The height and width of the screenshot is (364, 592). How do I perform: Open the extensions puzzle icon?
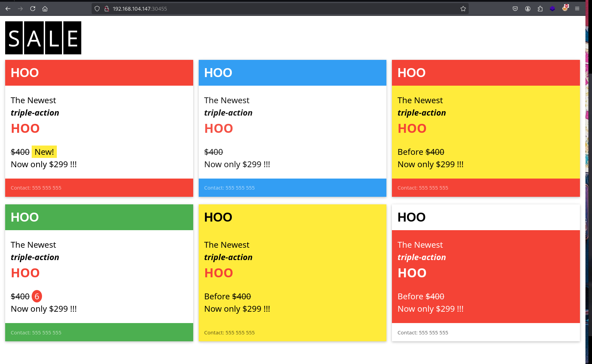540,9
